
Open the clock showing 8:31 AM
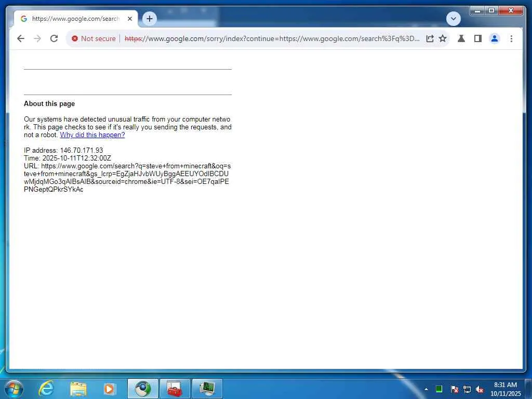pyautogui.click(x=506, y=389)
